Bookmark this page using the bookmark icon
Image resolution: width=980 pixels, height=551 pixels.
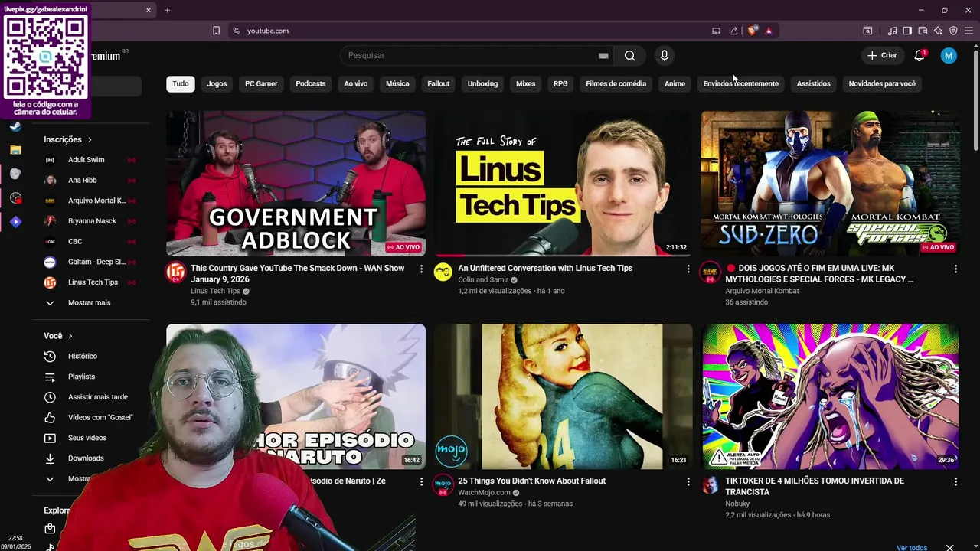coord(216,31)
